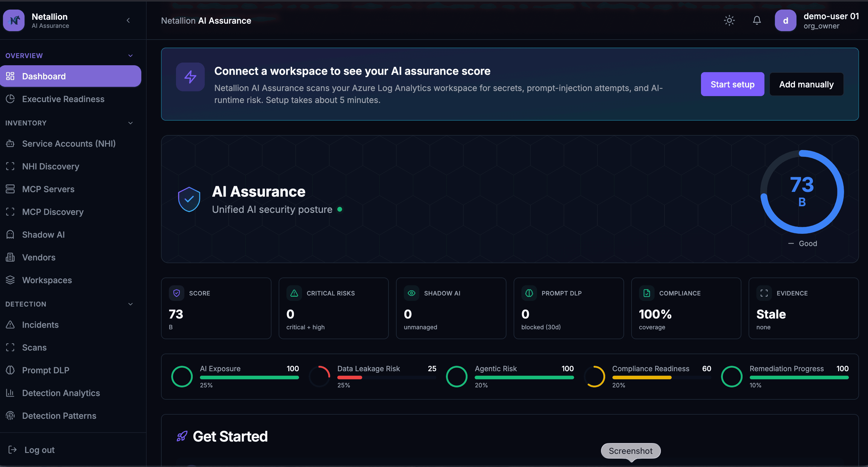The image size is (868, 467).
Task: View Incidents list
Action: 70,325
